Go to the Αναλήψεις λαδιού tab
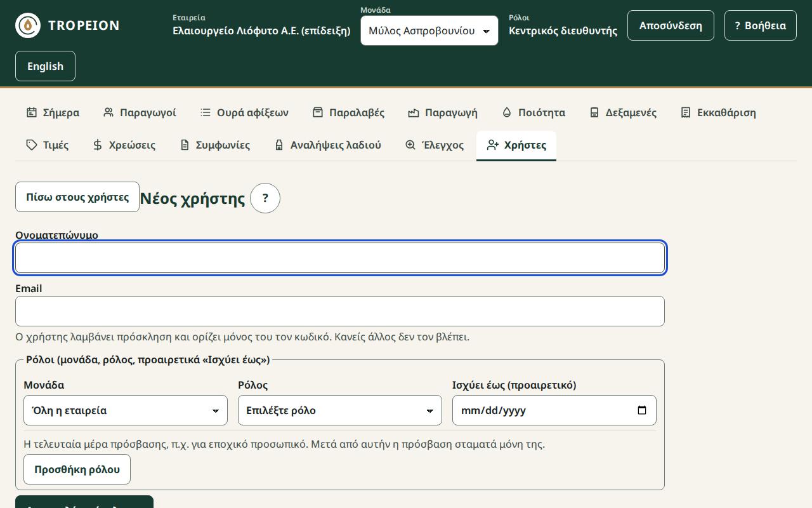This screenshot has width=812, height=508. (x=327, y=145)
